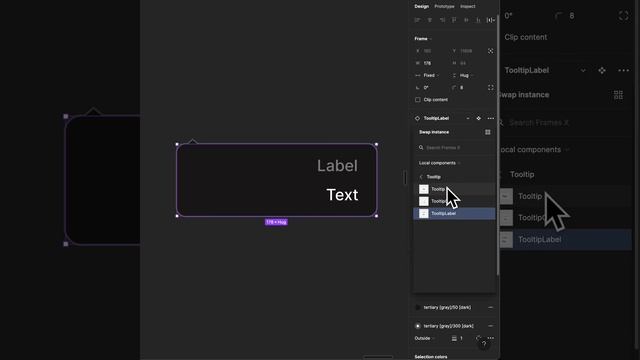This screenshot has height=360, width=640.
Task: Open instance variant dropdown beside TooltipLabel name
Action: [x=468, y=118]
